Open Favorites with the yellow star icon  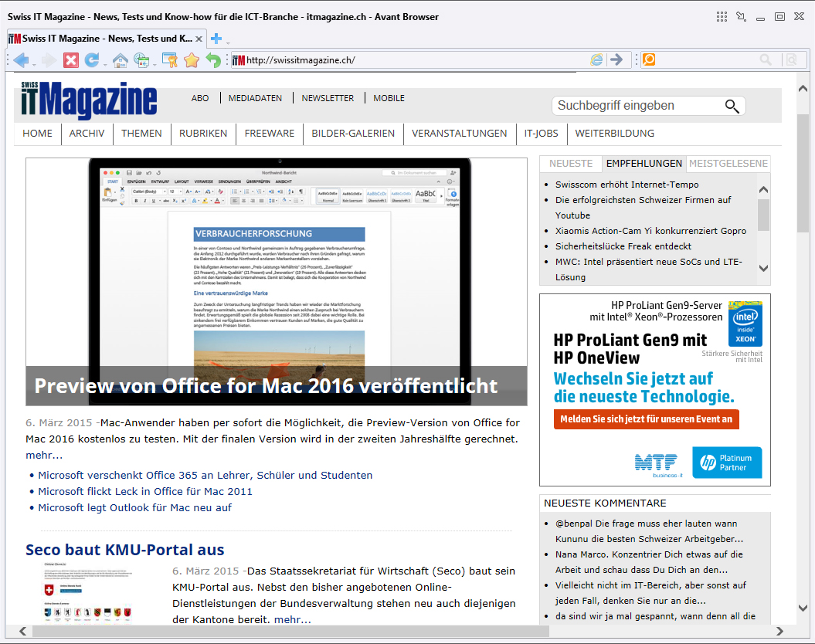click(x=192, y=60)
